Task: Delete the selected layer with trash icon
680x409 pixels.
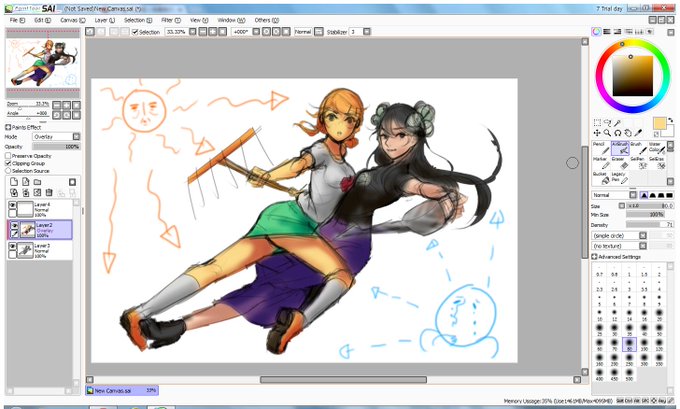Action: pos(49,193)
